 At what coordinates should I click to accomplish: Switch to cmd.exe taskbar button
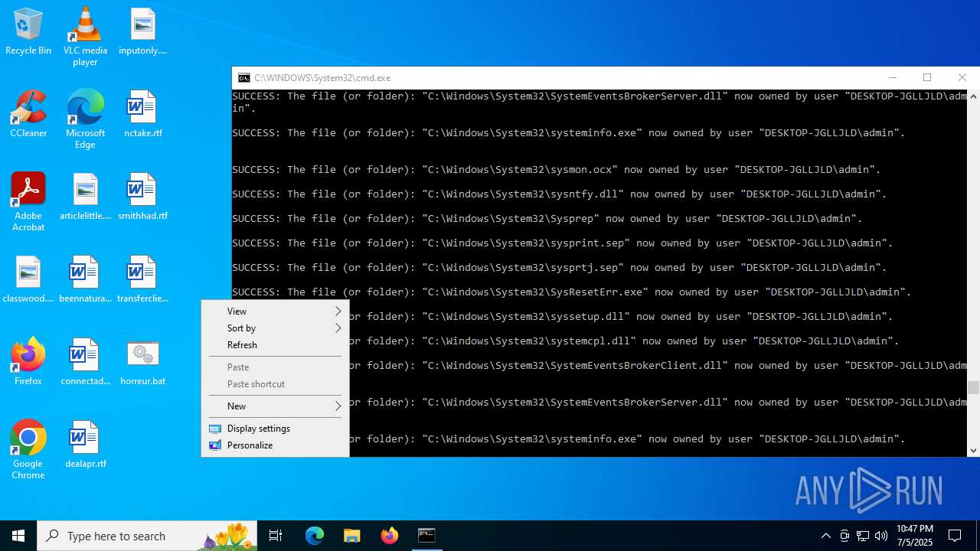(x=426, y=536)
